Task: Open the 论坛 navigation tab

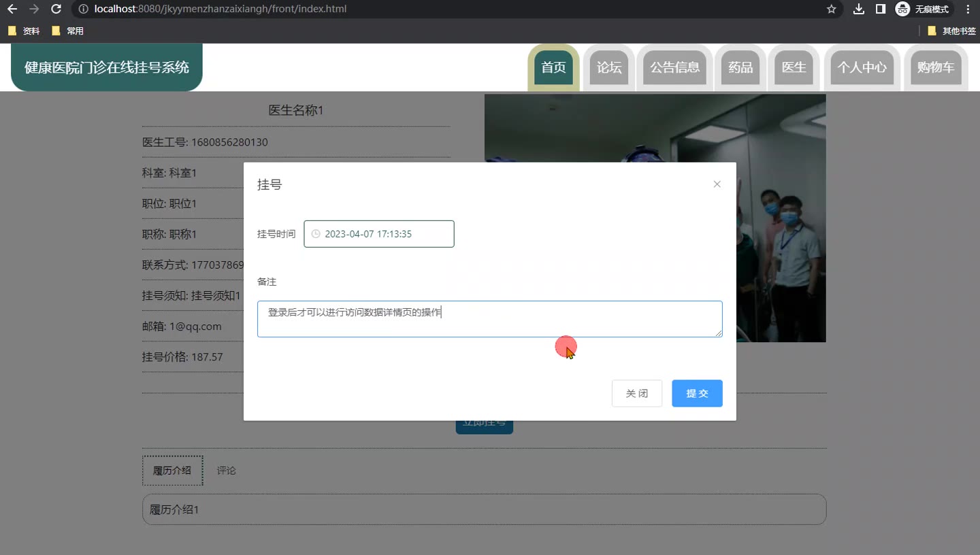Action: (609, 67)
